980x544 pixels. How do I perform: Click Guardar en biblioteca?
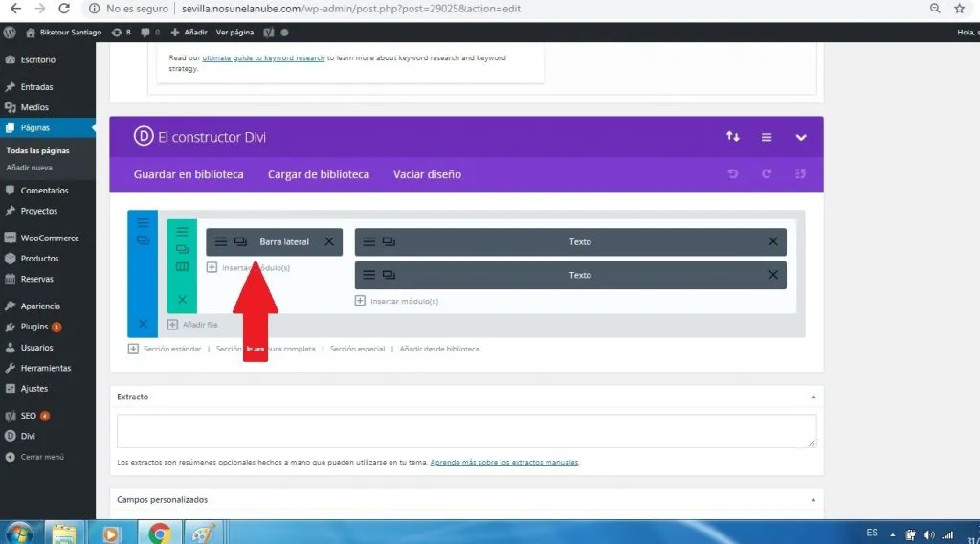[189, 174]
